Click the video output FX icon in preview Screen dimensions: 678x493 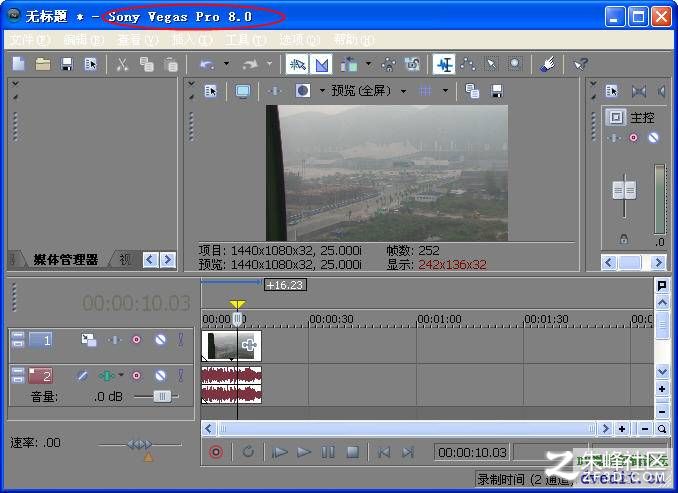pyautogui.click(x=274, y=91)
